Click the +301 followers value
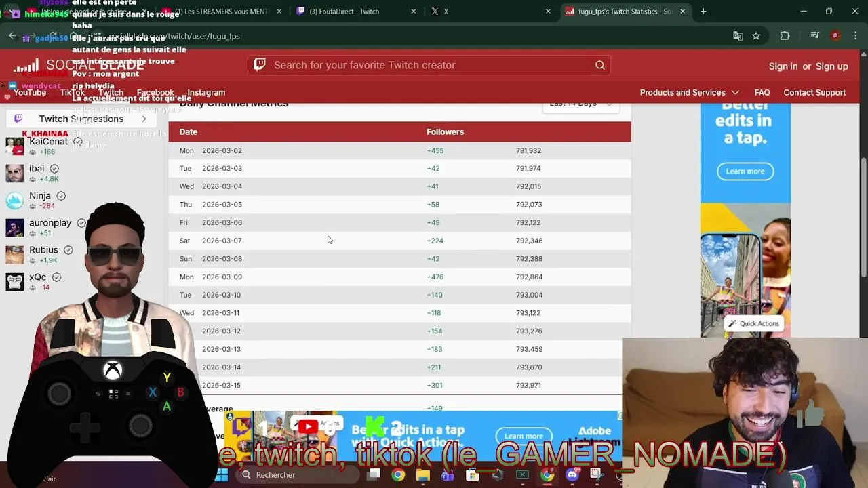The height and width of the screenshot is (488, 868). (435, 385)
